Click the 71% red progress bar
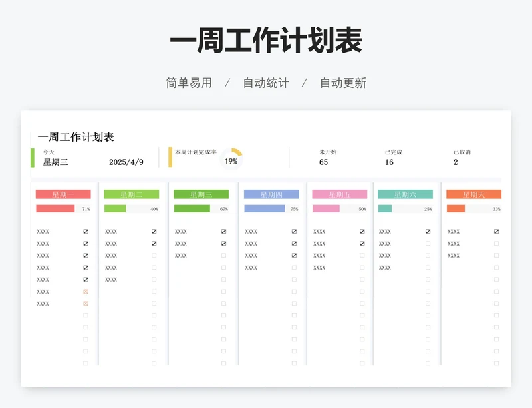532x408 pixels. (55, 208)
